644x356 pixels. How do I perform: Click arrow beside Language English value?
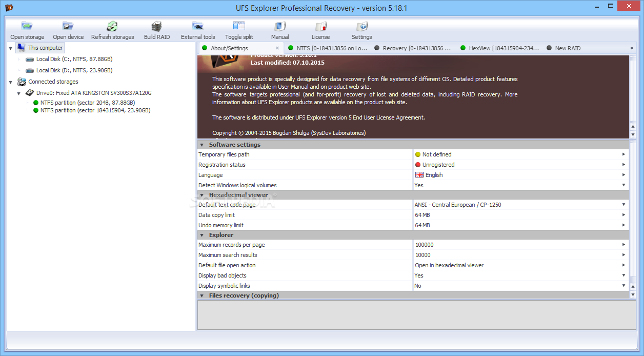click(624, 175)
